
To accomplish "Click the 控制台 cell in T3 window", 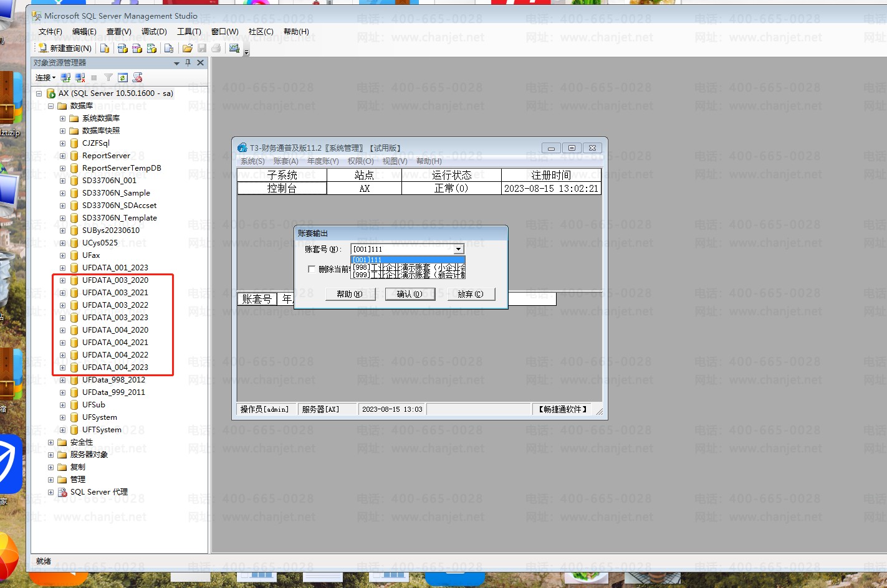I will (282, 188).
